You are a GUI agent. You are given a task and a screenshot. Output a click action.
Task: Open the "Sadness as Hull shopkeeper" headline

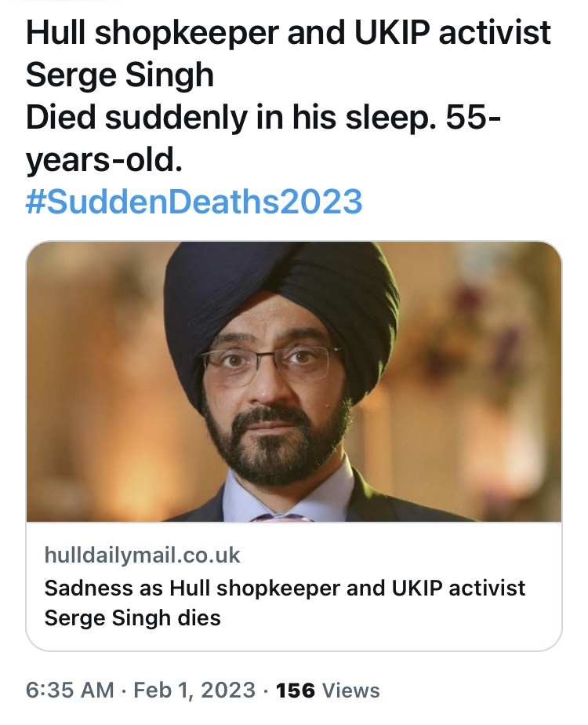[x=285, y=588]
